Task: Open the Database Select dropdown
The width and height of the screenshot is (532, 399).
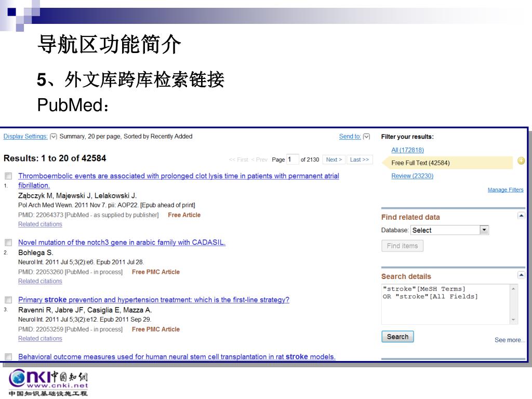Action: coord(449,230)
